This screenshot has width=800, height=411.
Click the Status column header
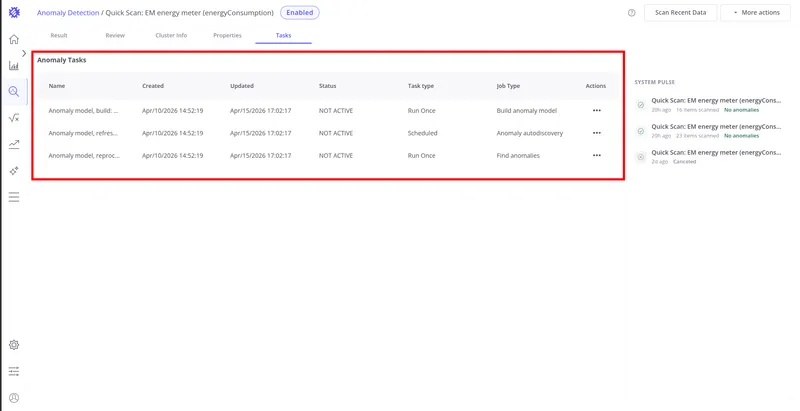pos(328,86)
